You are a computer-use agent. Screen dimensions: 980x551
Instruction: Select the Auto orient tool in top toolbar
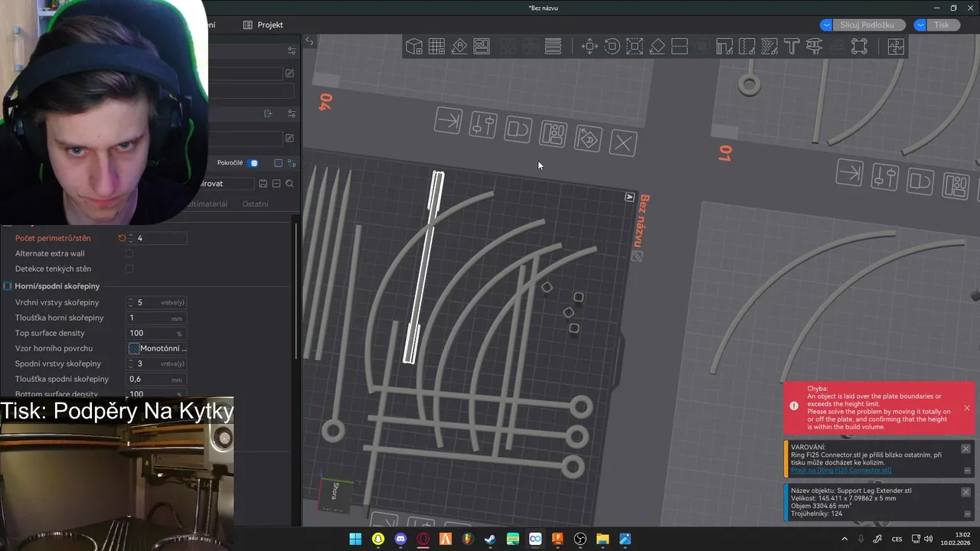tap(459, 47)
